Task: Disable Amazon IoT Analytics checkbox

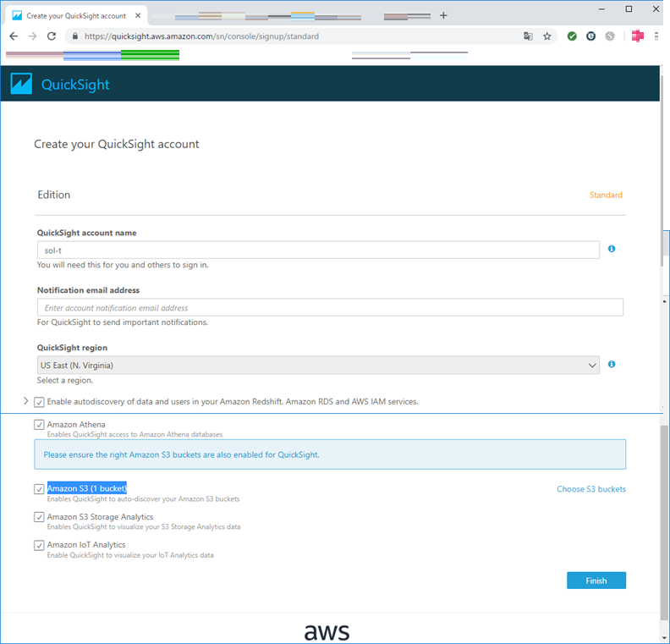Action: (x=39, y=546)
